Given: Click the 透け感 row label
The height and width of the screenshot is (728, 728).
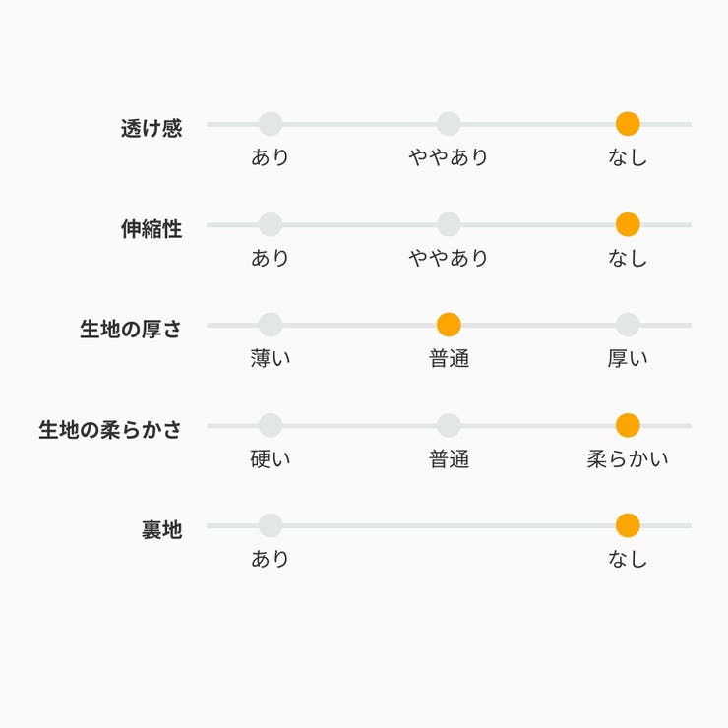Looking at the screenshot, I should point(152,129).
